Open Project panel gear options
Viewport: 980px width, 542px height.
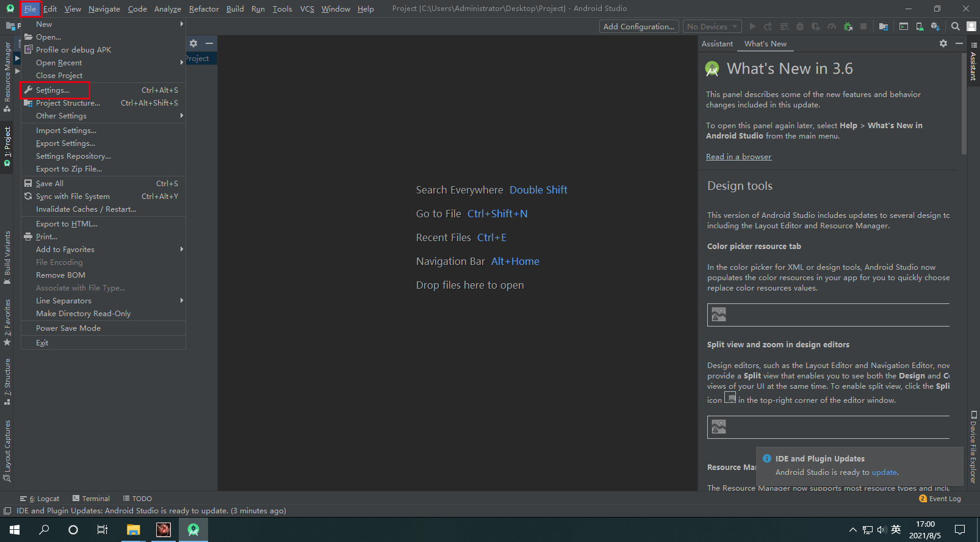click(193, 43)
